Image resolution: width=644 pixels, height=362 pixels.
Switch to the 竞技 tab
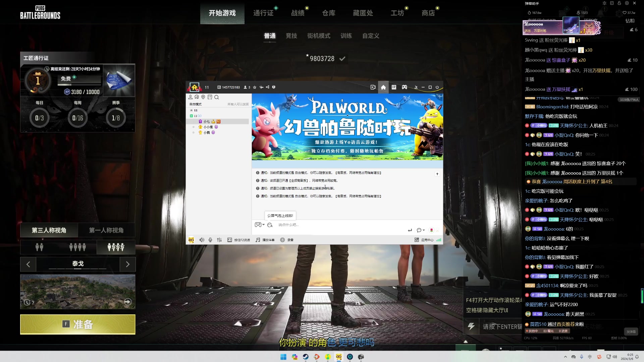(291, 36)
